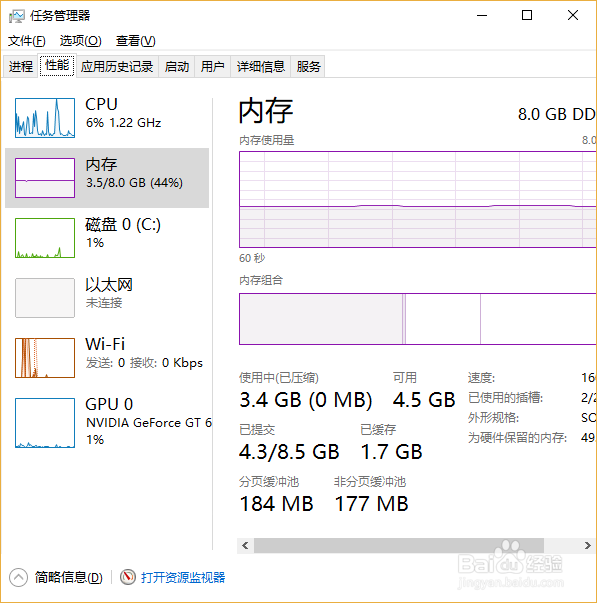Open the Wi-Fi performance graph
The width and height of the screenshot is (597, 603).
tap(45, 358)
